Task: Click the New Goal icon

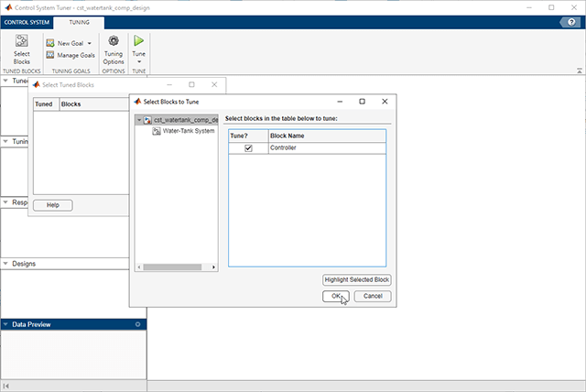Action: (50, 43)
